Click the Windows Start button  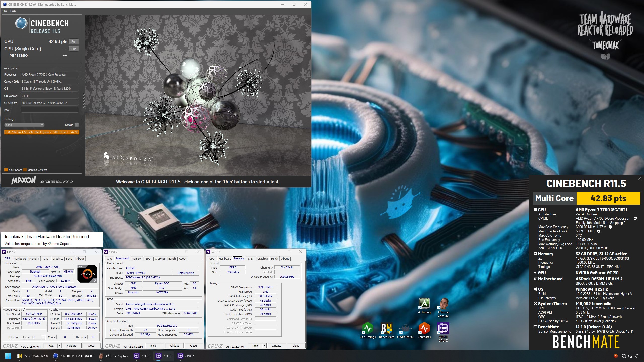click(x=8, y=356)
